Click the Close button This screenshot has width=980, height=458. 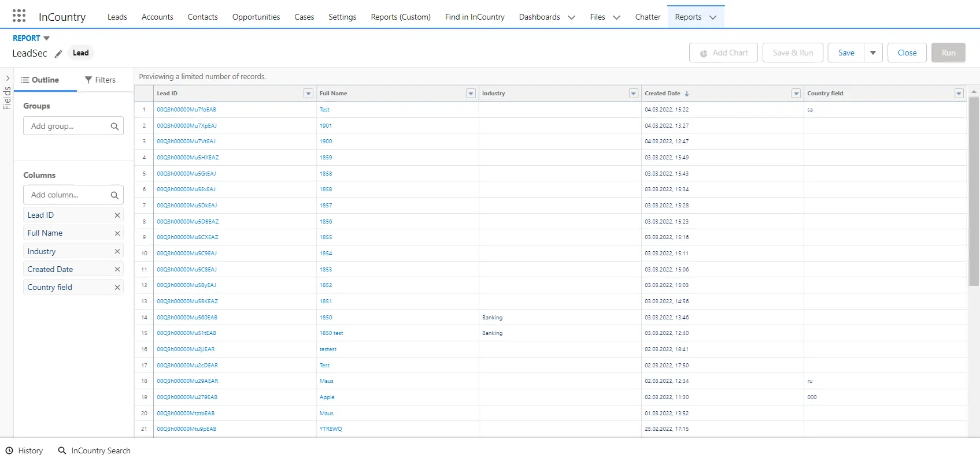click(907, 53)
